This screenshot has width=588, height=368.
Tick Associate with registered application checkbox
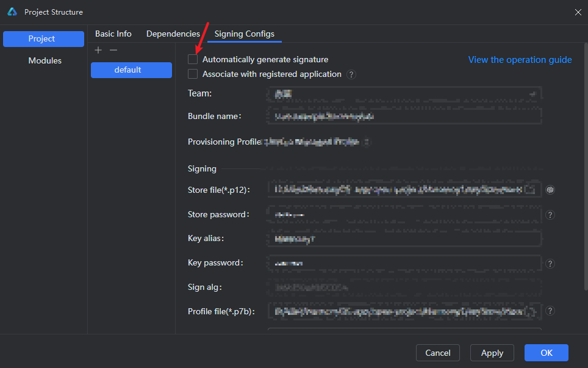click(x=193, y=74)
